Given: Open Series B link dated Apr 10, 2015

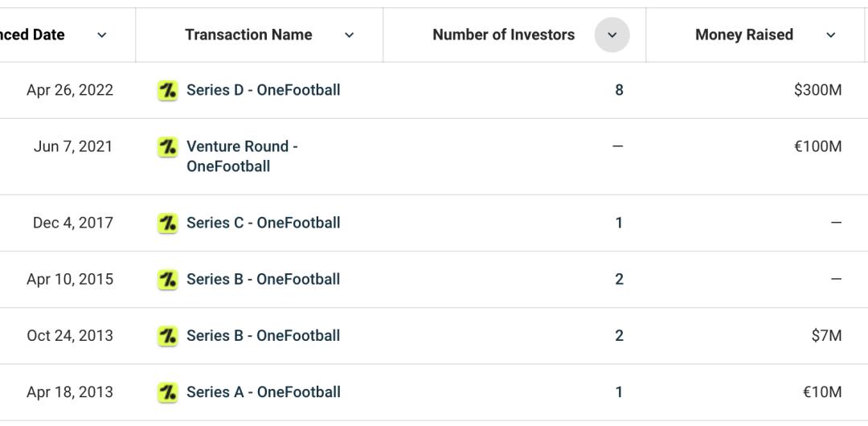Looking at the screenshot, I should click(263, 279).
